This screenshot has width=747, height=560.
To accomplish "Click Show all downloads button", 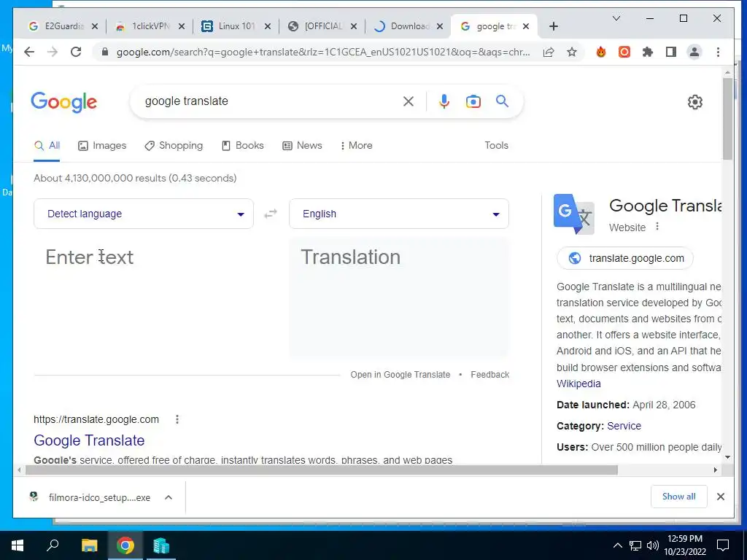I will (679, 497).
